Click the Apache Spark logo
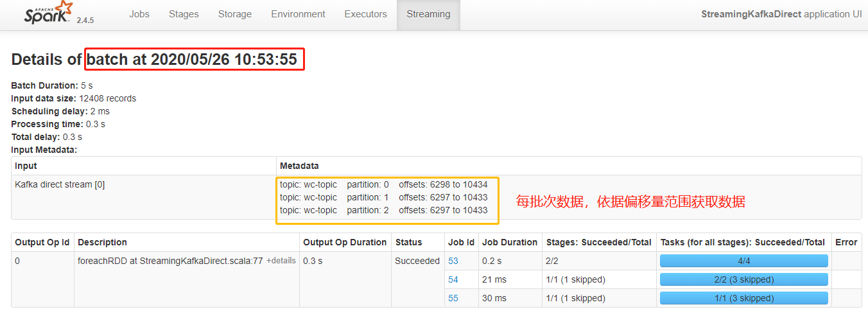 tap(48, 13)
